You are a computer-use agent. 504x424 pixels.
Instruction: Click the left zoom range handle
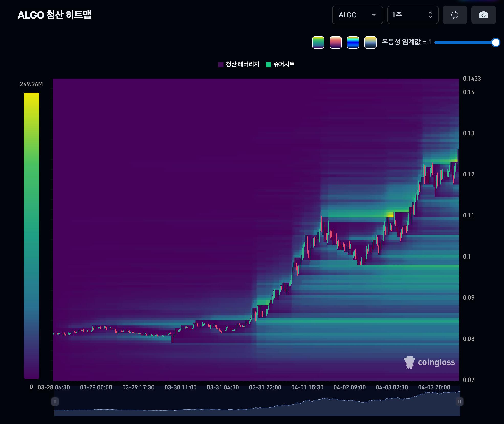coord(55,401)
